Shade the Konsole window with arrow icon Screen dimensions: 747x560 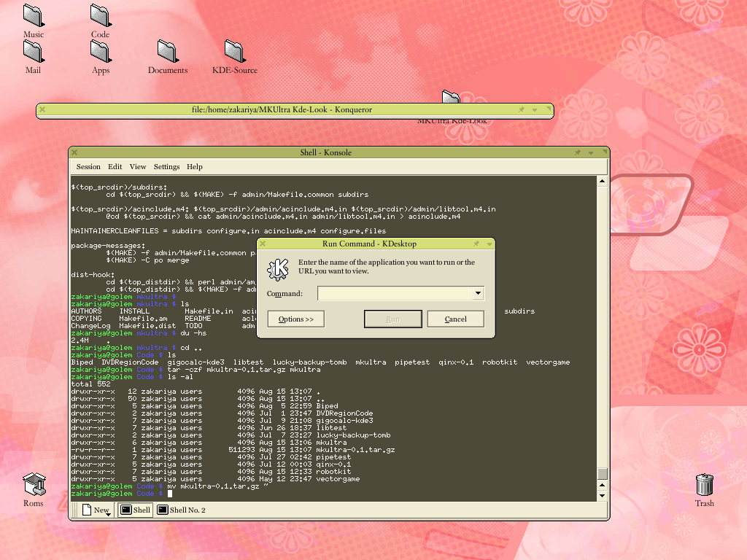click(x=591, y=153)
